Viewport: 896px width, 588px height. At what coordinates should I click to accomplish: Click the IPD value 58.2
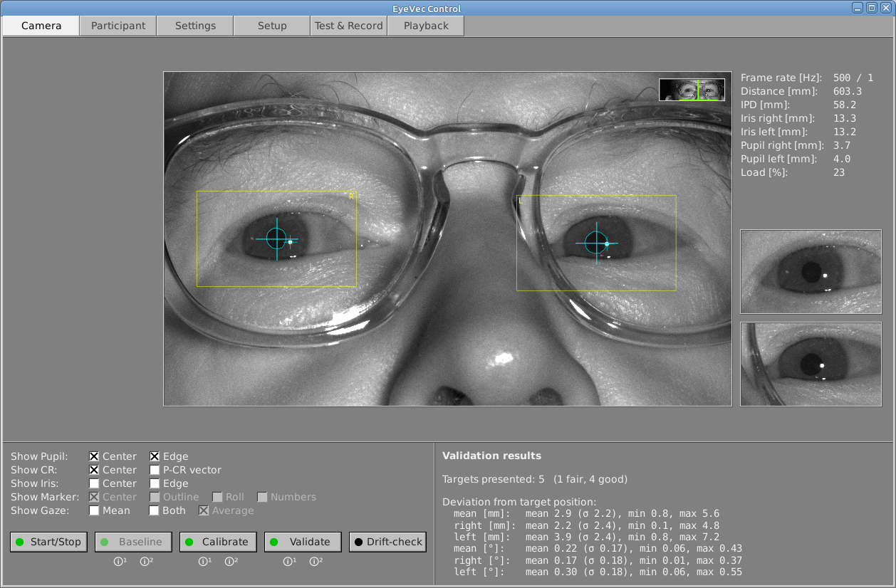tap(845, 105)
